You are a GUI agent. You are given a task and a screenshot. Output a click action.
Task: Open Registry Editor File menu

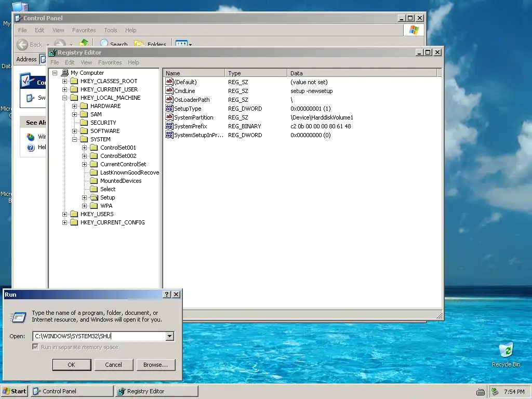point(55,62)
